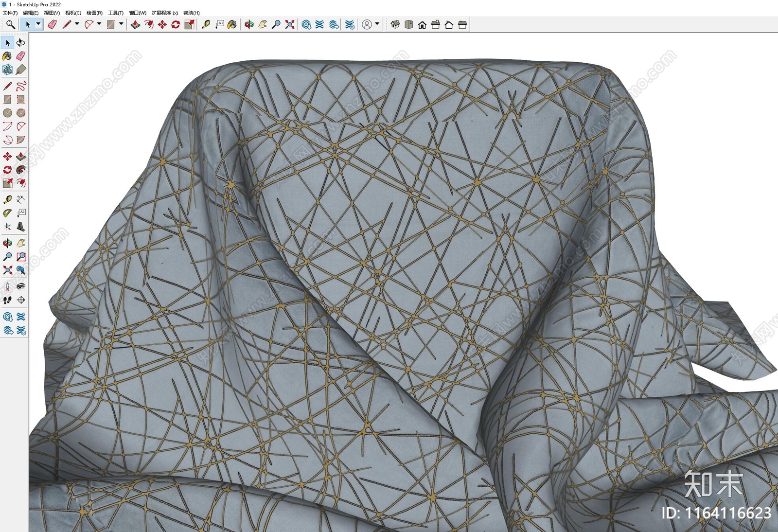778x532 pixels.
Task: Choose the Tag tool
Action: click(21, 70)
